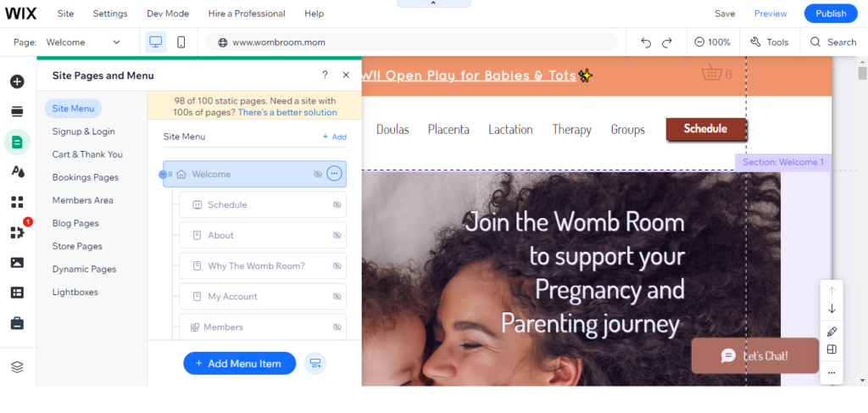This screenshot has width=868, height=413.
Task: Open the Dev Mode menu
Action: click(x=168, y=14)
